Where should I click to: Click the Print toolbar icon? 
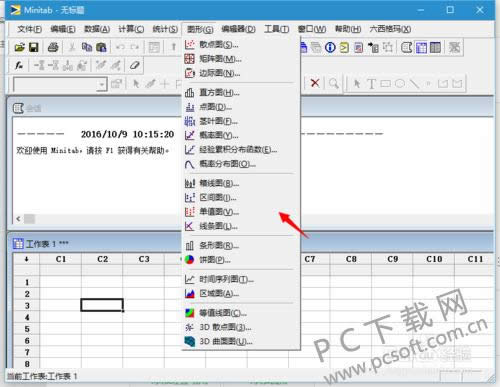(53, 47)
